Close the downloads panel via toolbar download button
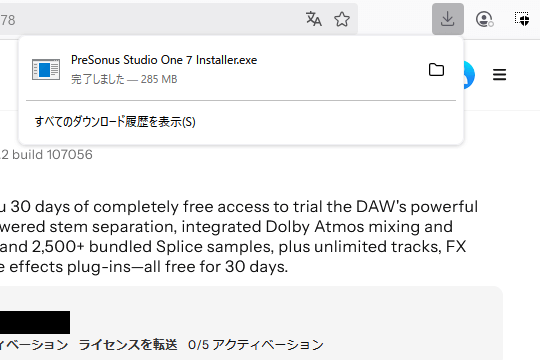540x360 pixels. coord(448,19)
